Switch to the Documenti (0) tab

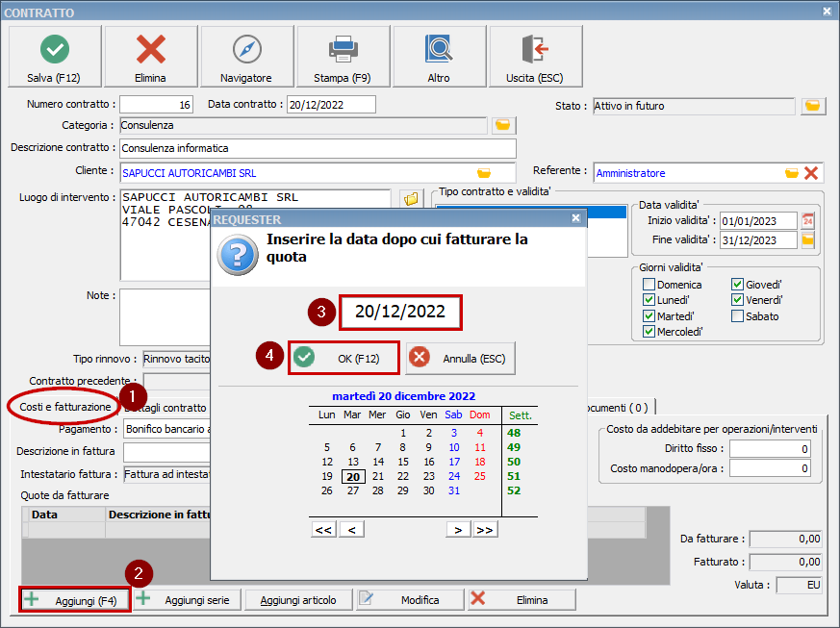point(621,408)
